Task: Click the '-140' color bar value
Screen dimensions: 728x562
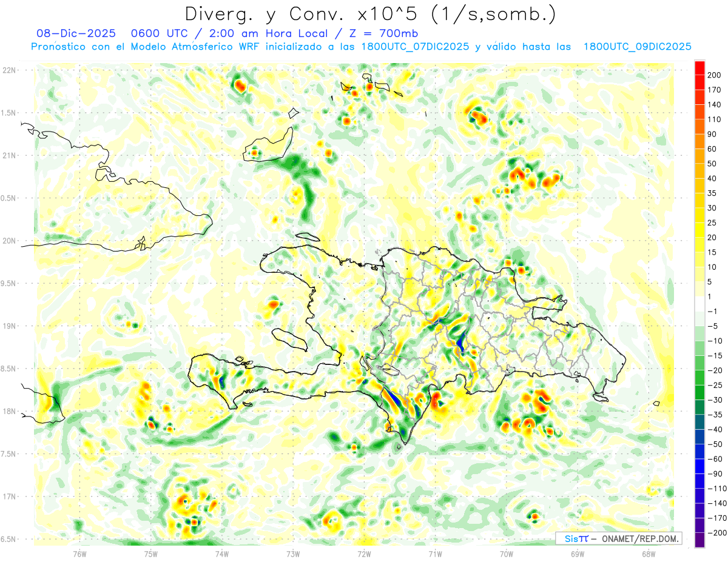Action: 716,504
